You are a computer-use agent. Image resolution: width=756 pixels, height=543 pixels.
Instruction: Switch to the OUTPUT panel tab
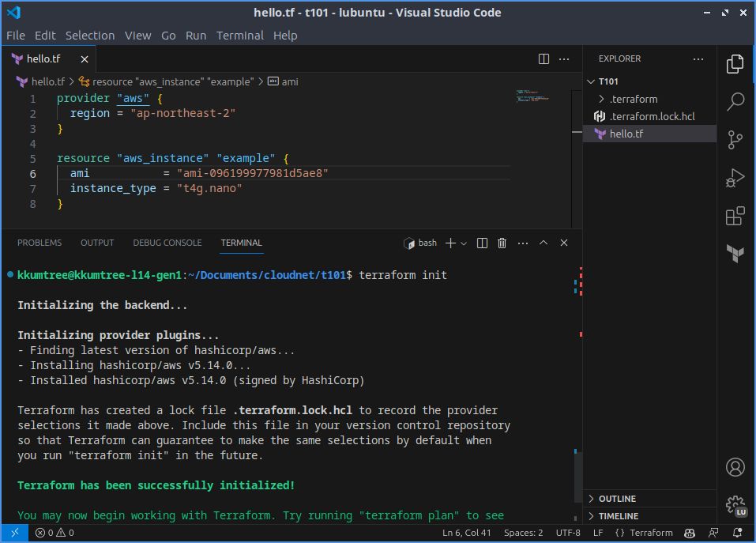click(97, 243)
